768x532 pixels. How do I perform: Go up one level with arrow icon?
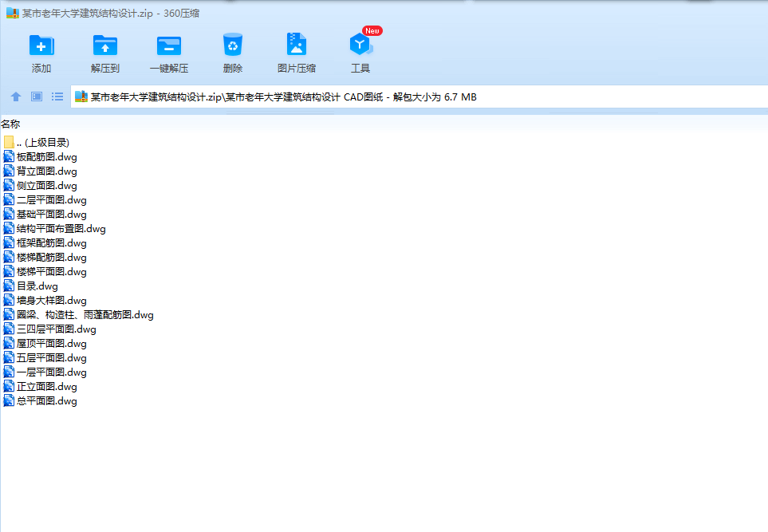click(x=16, y=97)
